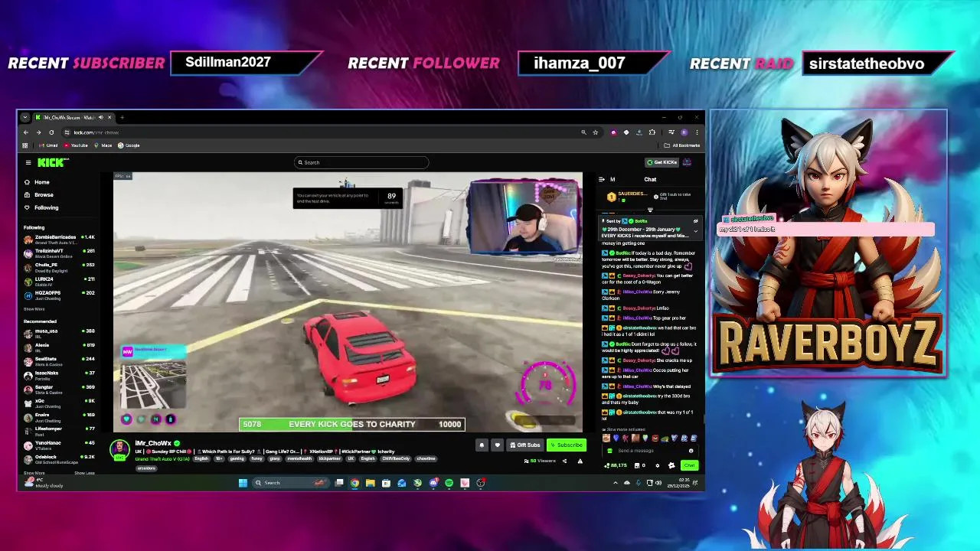980x551 pixels.
Task: Click the report icon next to share
Action: [x=580, y=461]
